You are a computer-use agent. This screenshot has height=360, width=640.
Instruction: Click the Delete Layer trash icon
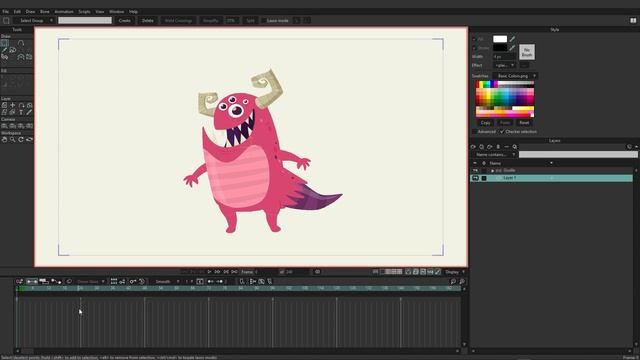click(x=498, y=147)
